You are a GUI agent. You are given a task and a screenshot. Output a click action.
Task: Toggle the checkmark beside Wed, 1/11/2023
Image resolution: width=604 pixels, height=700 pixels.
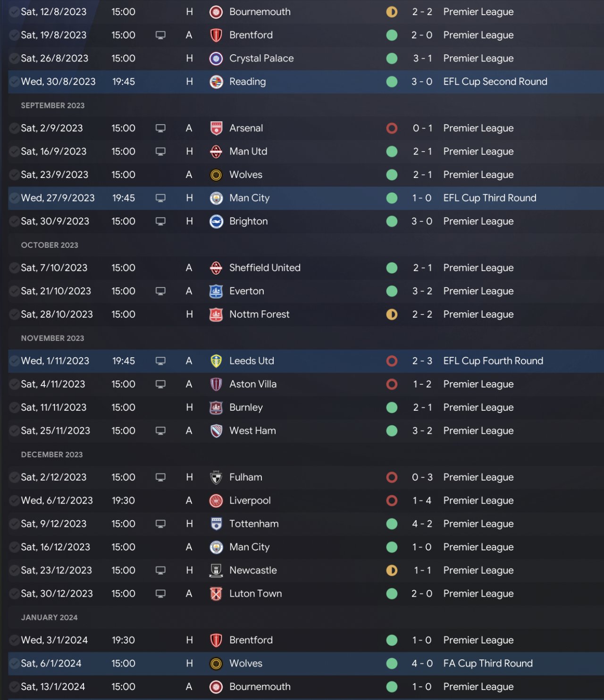pyautogui.click(x=14, y=361)
